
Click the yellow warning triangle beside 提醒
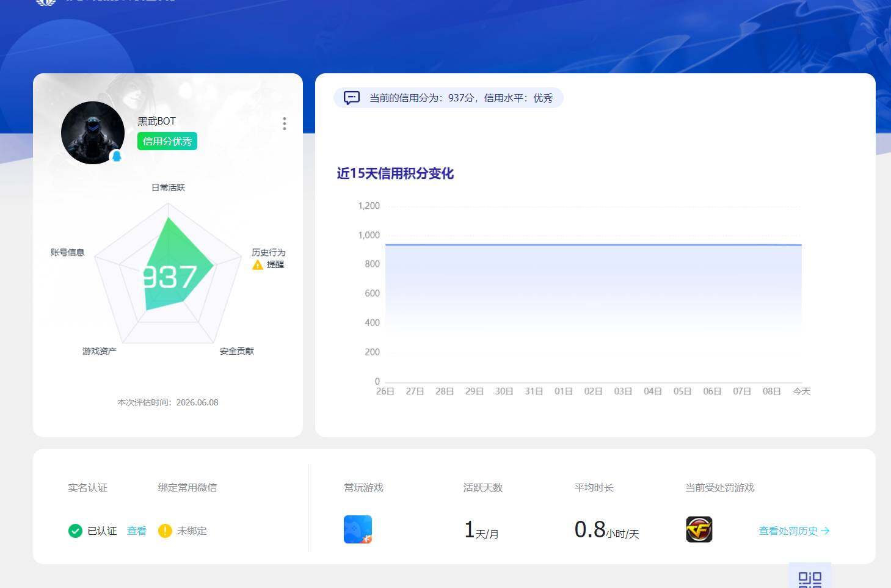[258, 264]
